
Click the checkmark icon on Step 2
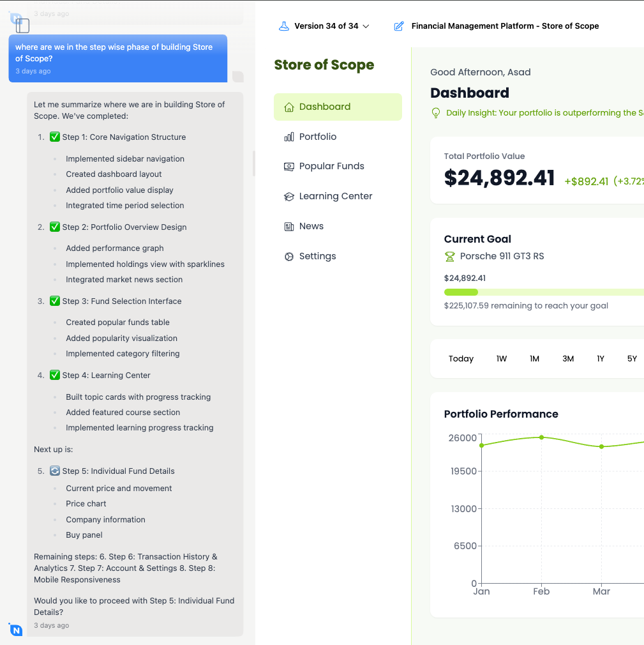pos(55,227)
